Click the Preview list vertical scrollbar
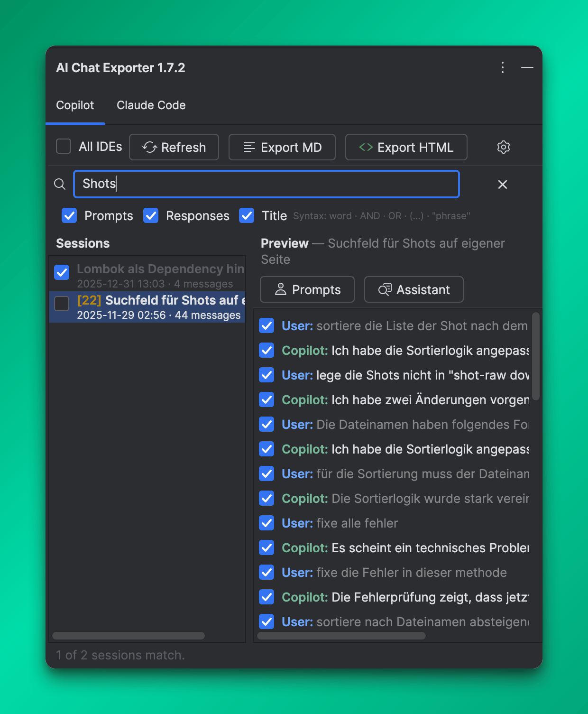Viewport: 588px width, 714px height. tap(536, 356)
